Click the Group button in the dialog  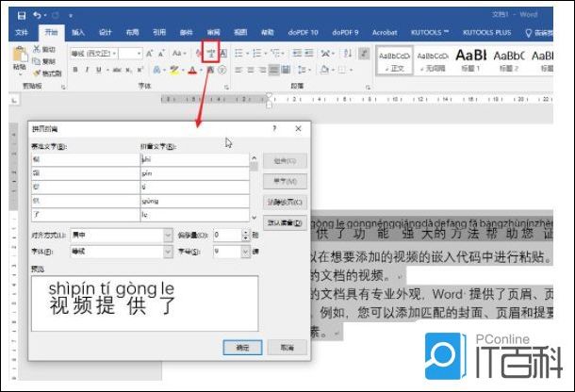coord(285,160)
